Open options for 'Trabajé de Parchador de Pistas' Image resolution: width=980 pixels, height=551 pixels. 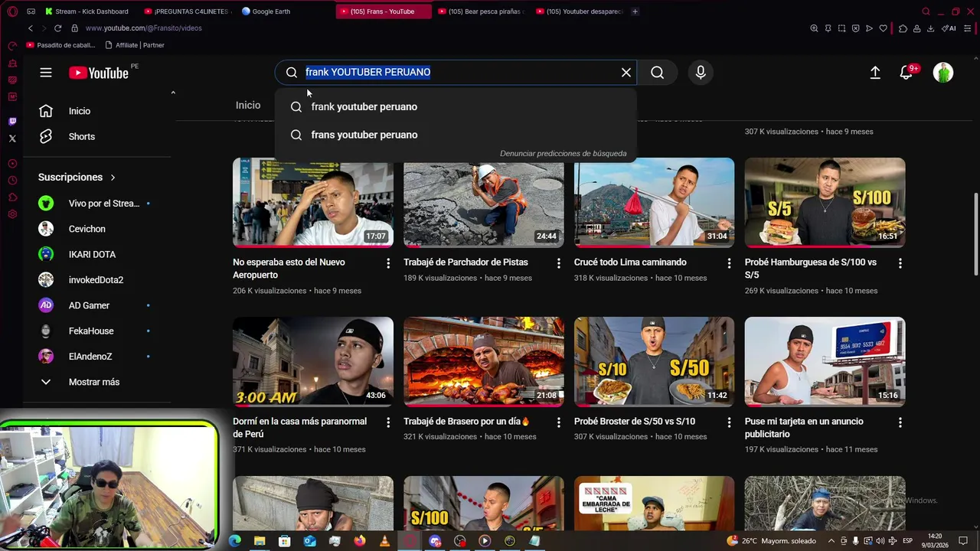558,263
